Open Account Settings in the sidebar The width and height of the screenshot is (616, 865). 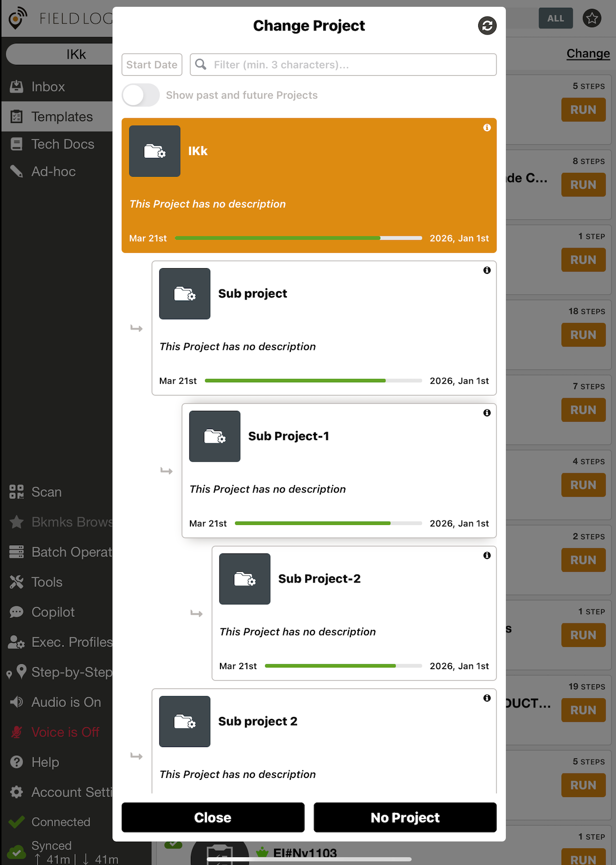tap(57, 792)
